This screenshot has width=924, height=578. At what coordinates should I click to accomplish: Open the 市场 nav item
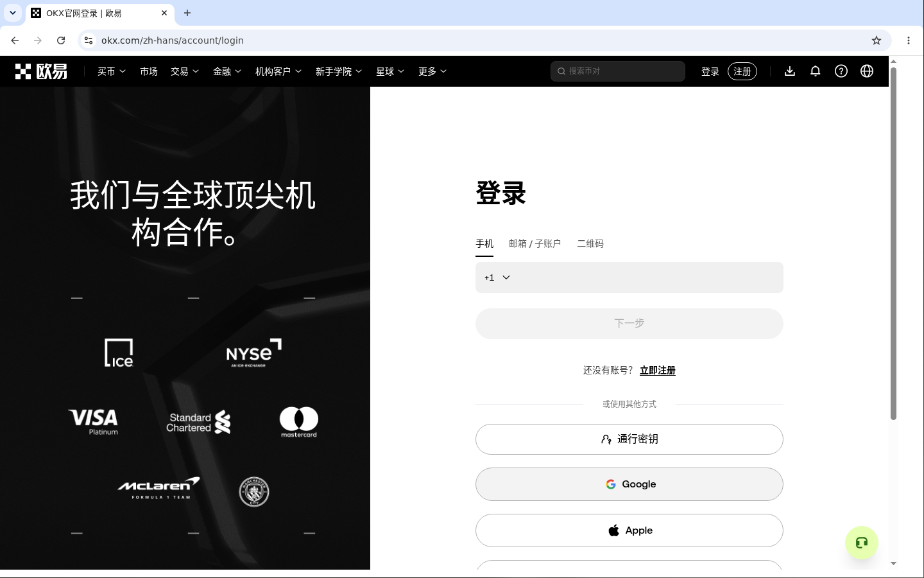pyautogui.click(x=149, y=71)
